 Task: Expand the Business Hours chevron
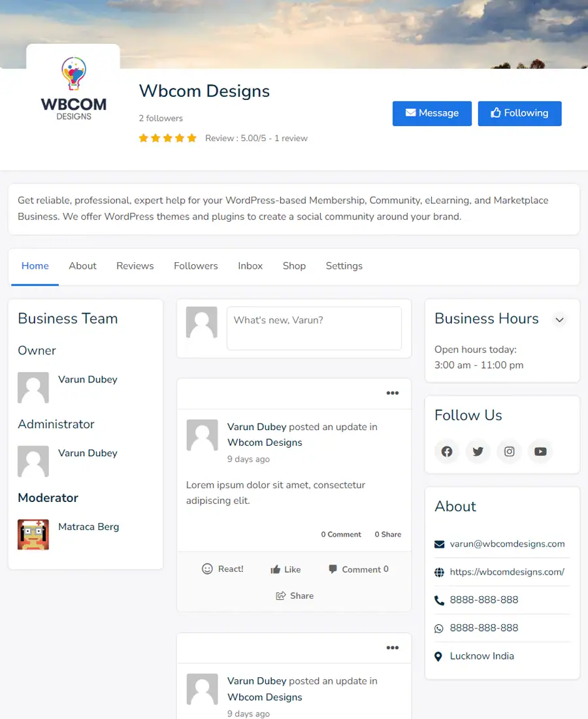coord(560,320)
